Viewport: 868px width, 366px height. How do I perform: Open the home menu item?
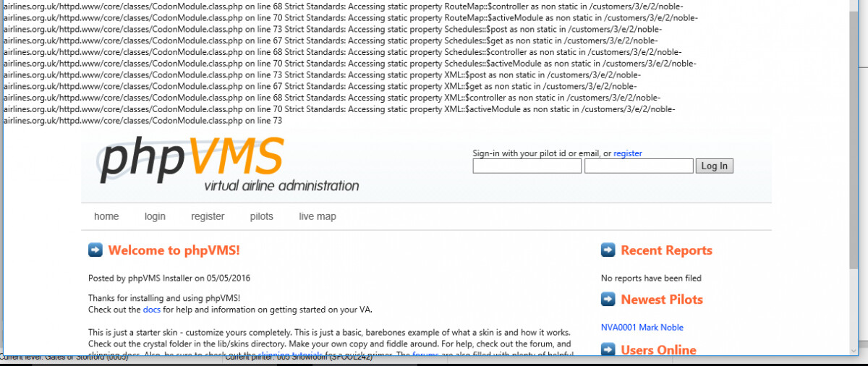(x=106, y=216)
